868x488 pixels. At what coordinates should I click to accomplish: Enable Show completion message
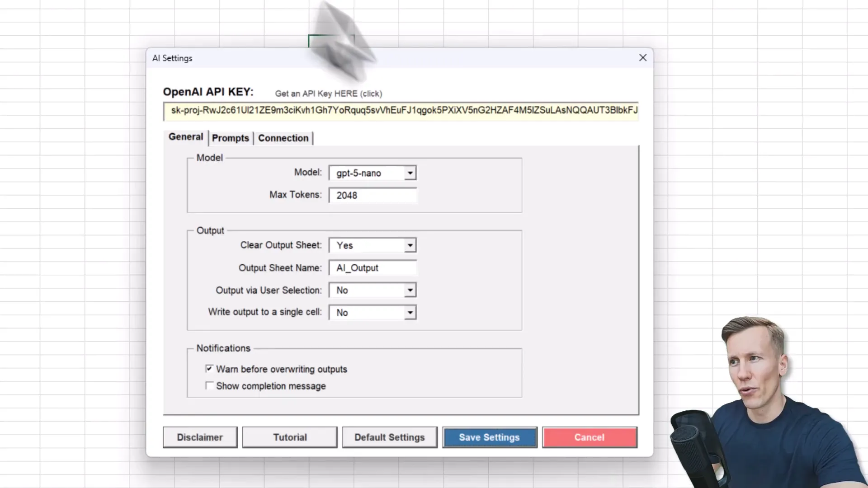[209, 385]
